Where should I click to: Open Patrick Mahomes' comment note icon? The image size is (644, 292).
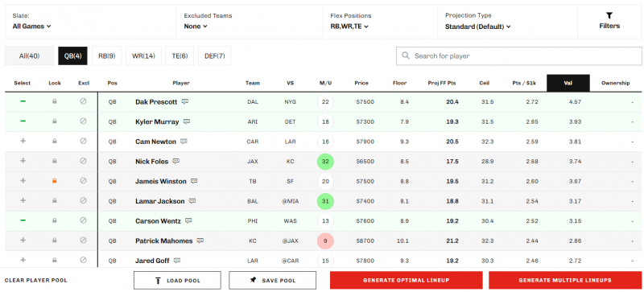pyautogui.click(x=200, y=241)
